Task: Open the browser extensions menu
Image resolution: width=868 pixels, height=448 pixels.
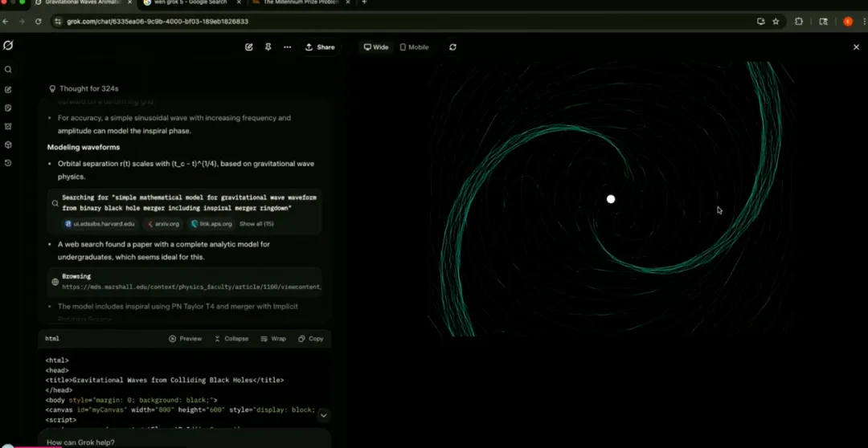Action: tap(799, 22)
